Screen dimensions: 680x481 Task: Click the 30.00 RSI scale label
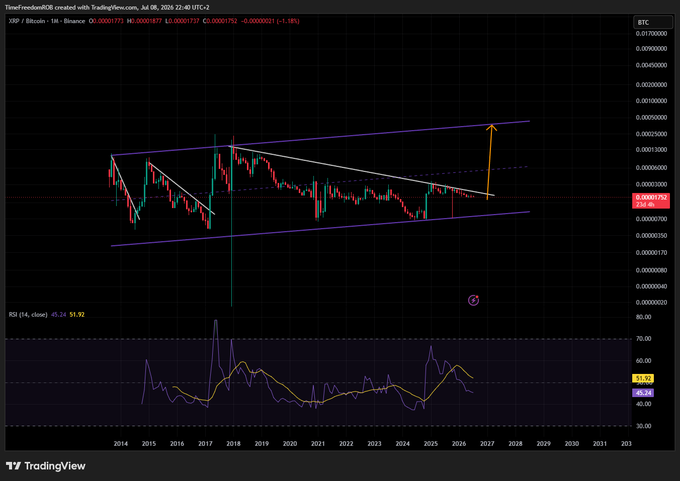(644, 426)
